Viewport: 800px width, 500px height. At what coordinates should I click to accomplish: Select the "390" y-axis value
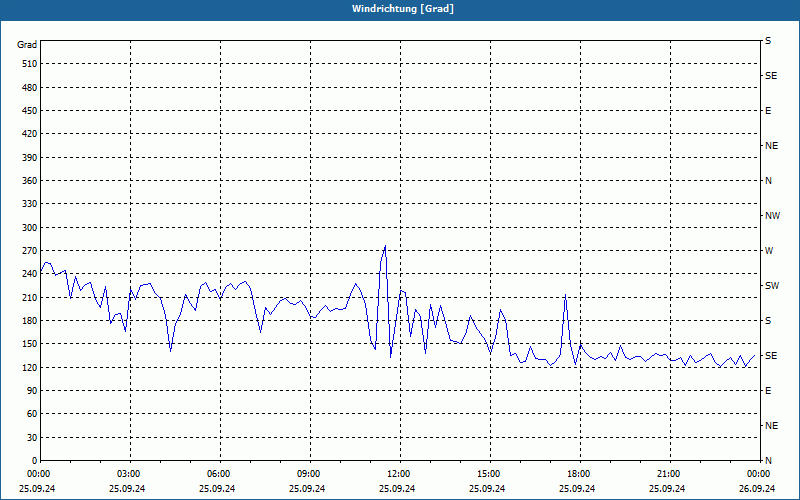30,157
